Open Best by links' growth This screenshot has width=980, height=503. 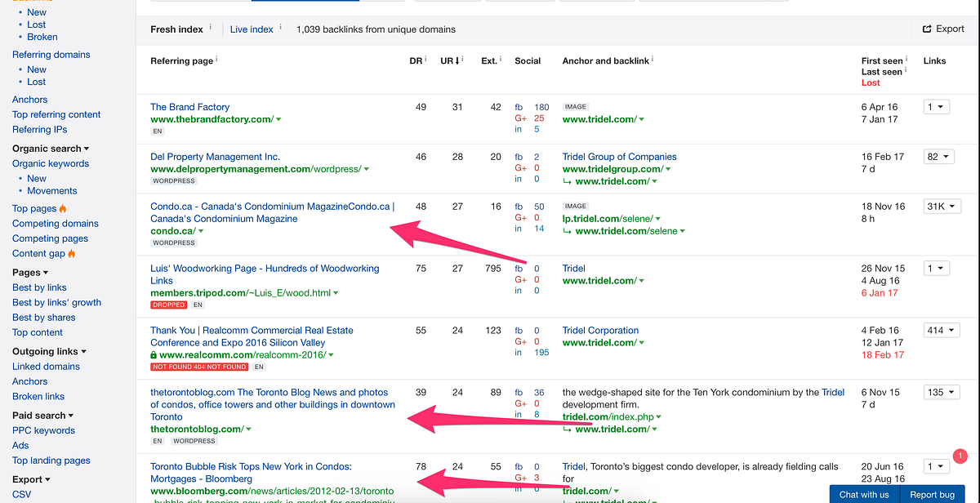click(x=56, y=302)
